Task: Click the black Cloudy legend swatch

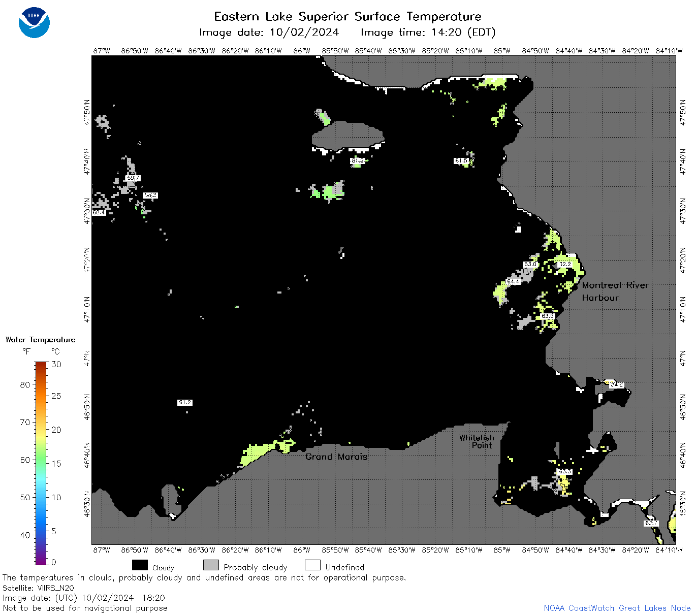Action: click(x=140, y=565)
